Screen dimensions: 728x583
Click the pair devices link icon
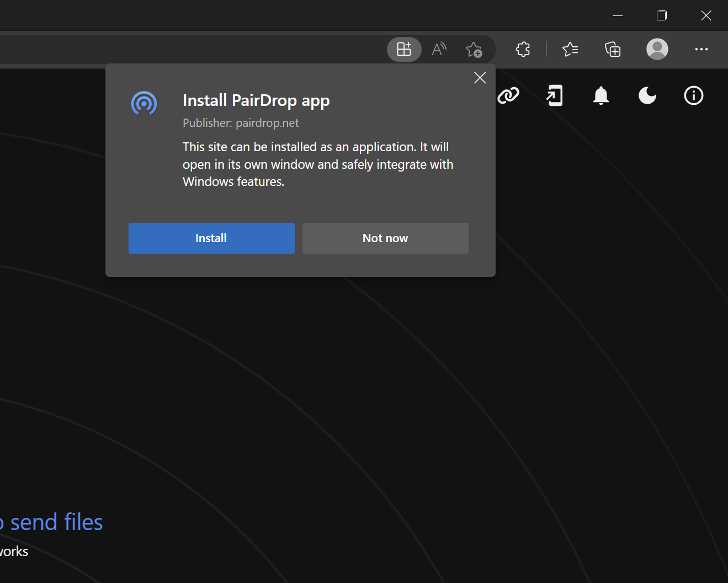(x=508, y=95)
